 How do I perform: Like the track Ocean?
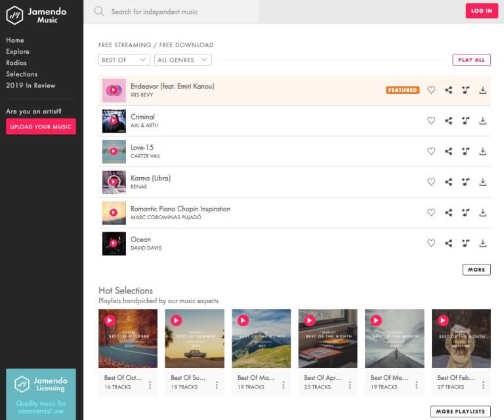click(x=431, y=243)
